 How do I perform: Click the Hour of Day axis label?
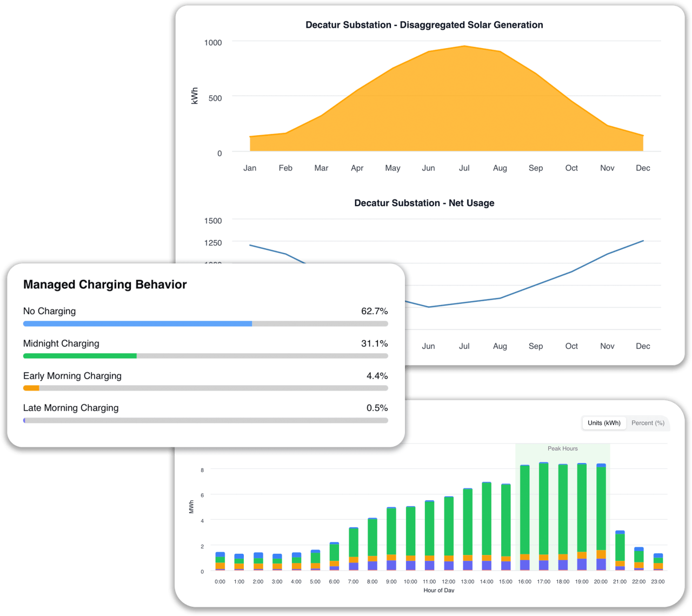(439, 590)
